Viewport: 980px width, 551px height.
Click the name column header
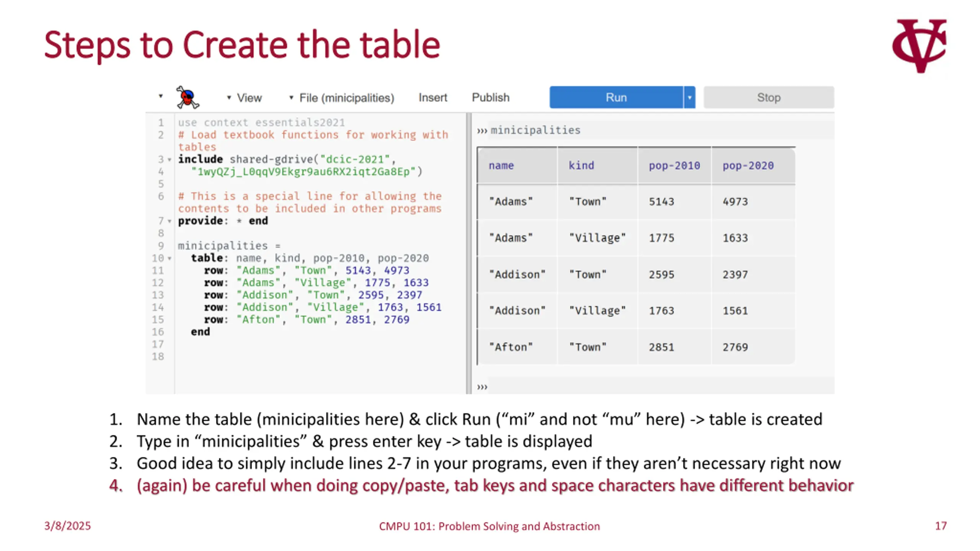point(501,166)
